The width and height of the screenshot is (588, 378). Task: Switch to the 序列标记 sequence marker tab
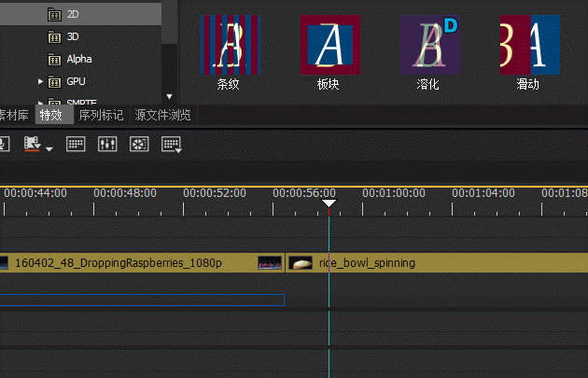click(101, 115)
